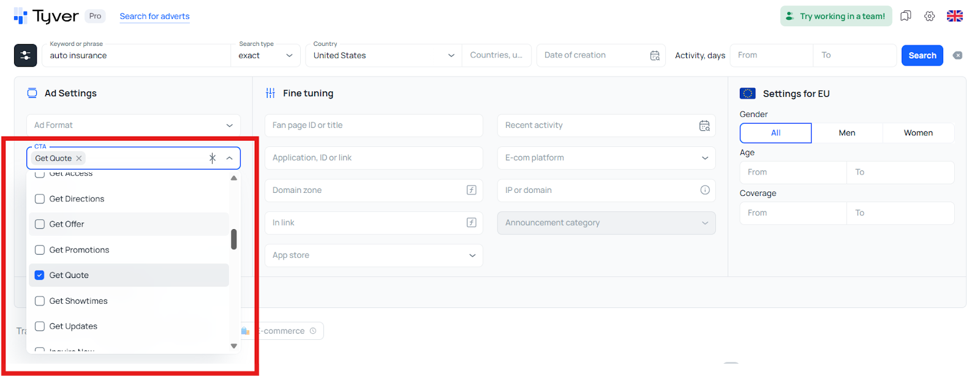
Task: Open the Search for adverts link
Action: 154,17
